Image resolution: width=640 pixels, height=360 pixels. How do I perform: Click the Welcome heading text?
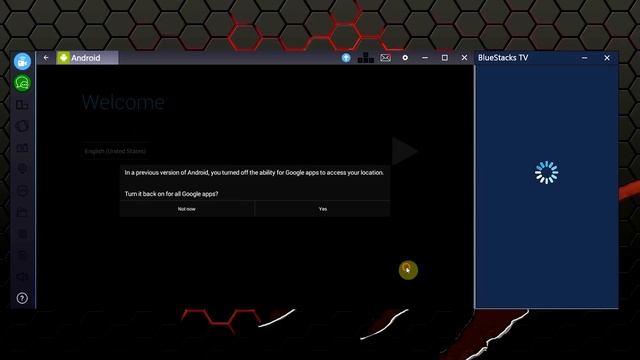[x=123, y=102]
